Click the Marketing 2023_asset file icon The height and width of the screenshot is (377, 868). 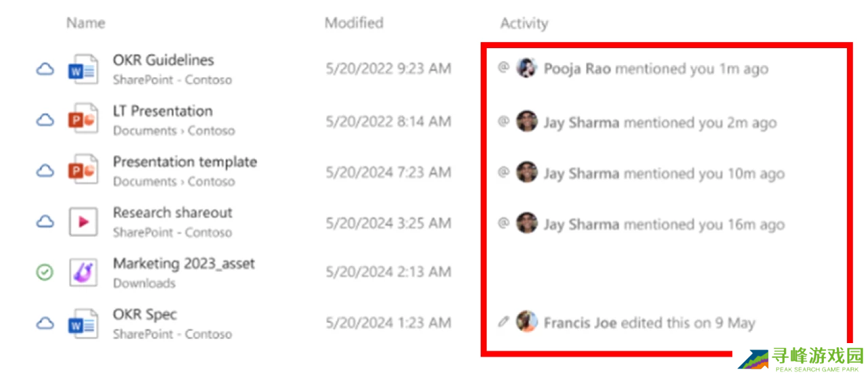tap(83, 273)
